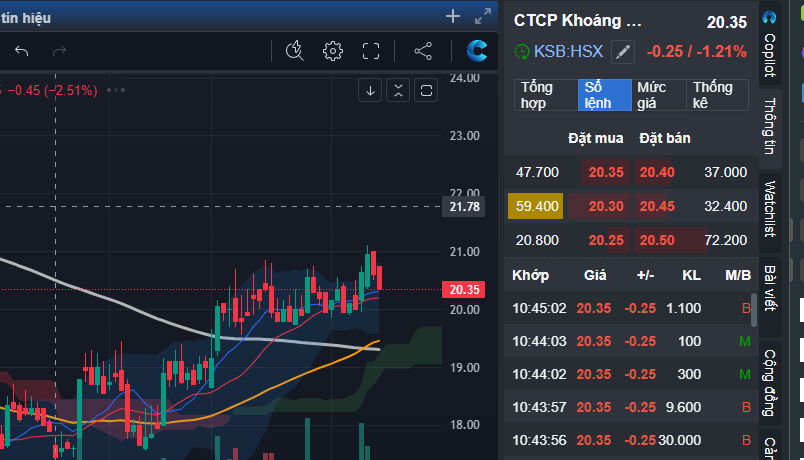
Task: Click the tín hiệu panel title
Action: tap(26, 18)
